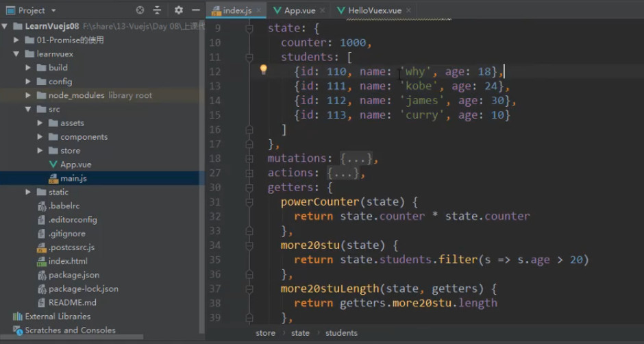Click 'store' in the breadcrumb bar
Image resolution: width=644 pixels, height=344 pixels.
click(265, 333)
